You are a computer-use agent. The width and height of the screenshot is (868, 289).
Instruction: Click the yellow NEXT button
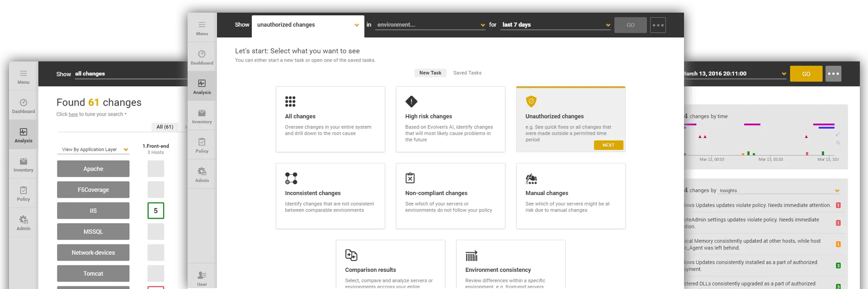(608, 145)
